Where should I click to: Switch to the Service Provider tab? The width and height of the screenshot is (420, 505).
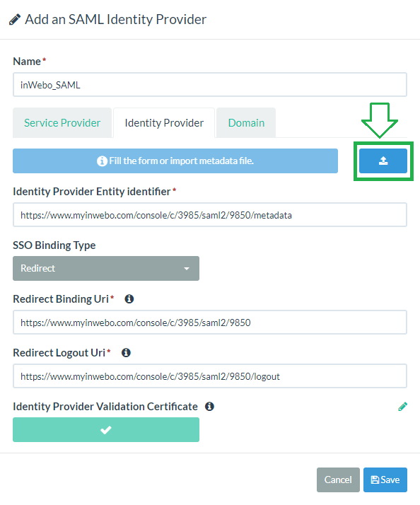(62, 122)
